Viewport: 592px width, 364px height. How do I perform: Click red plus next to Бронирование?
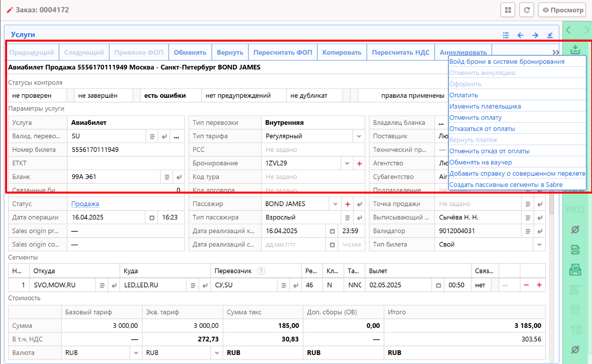tap(359, 163)
